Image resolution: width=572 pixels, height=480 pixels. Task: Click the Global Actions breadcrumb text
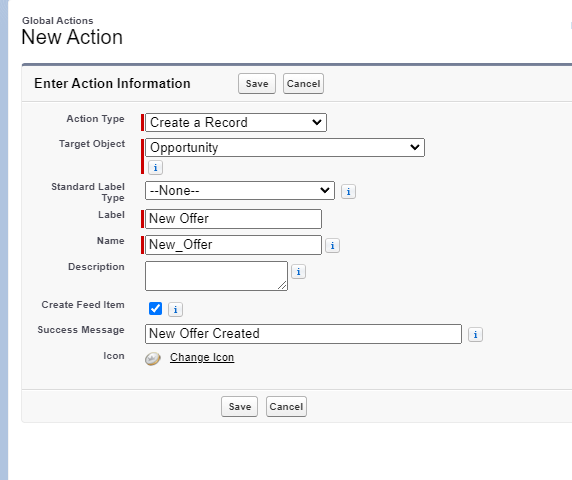[x=58, y=21]
